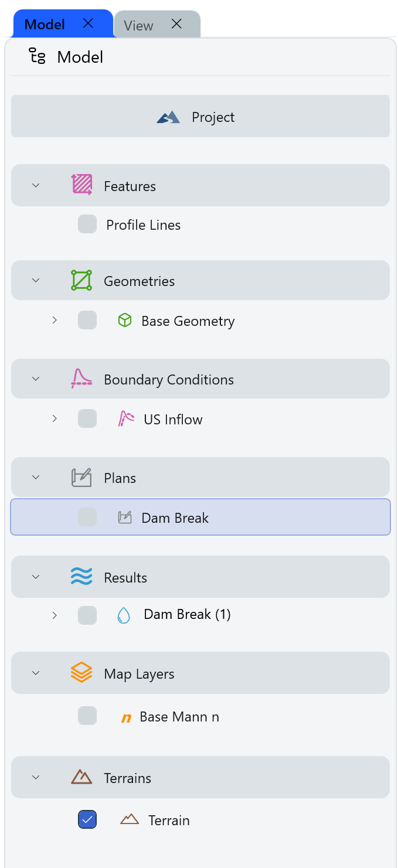The height and width of the screenshot is (868, 398).
Task: Check the US Inflow checkbox
Action: tap(87, 418)
